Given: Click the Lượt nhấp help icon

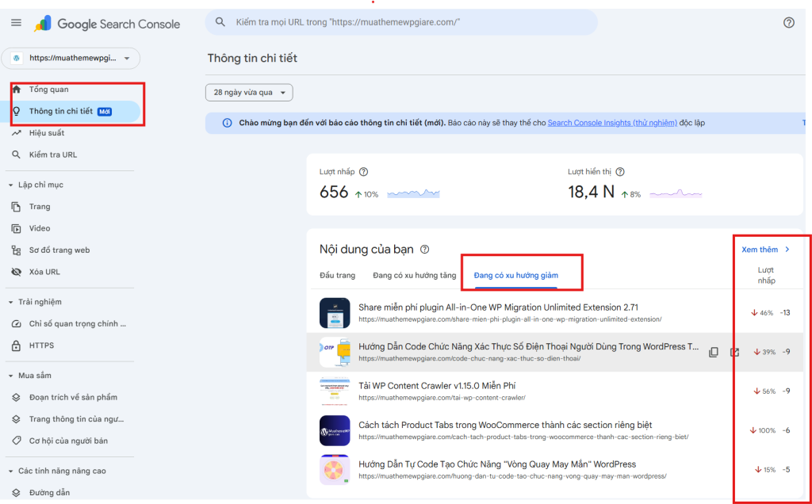Looking at the screenshot, I should coord(363,172).
